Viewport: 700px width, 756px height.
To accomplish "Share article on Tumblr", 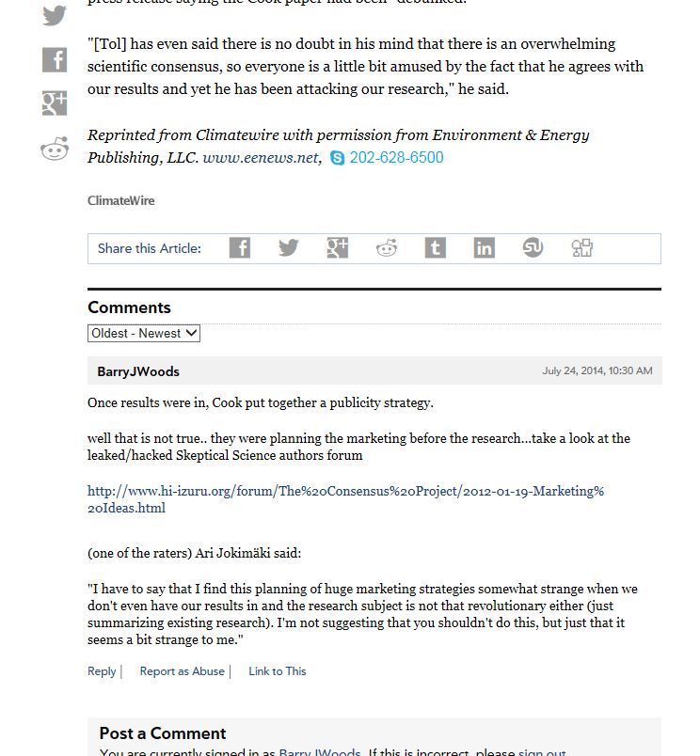I will pyautogui.click(x=436, y=248).
